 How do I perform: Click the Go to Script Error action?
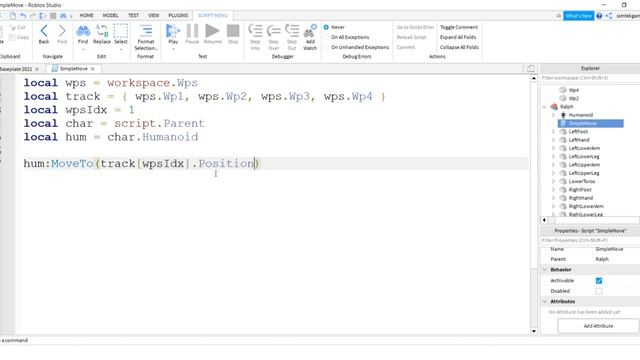415,27
